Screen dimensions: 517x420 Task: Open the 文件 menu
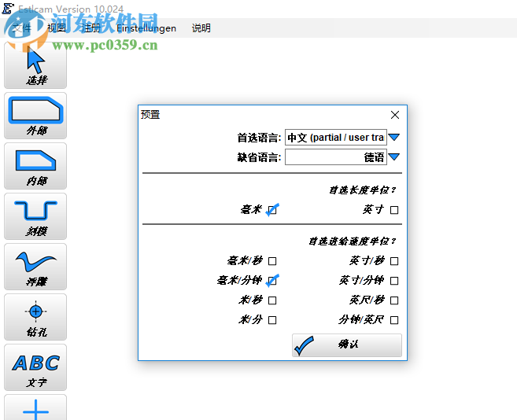pos(22,28)
